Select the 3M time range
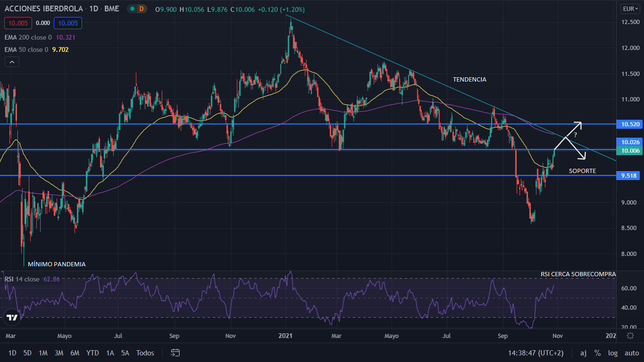This screenshot has height=362, width=644. tap(59, 353)
